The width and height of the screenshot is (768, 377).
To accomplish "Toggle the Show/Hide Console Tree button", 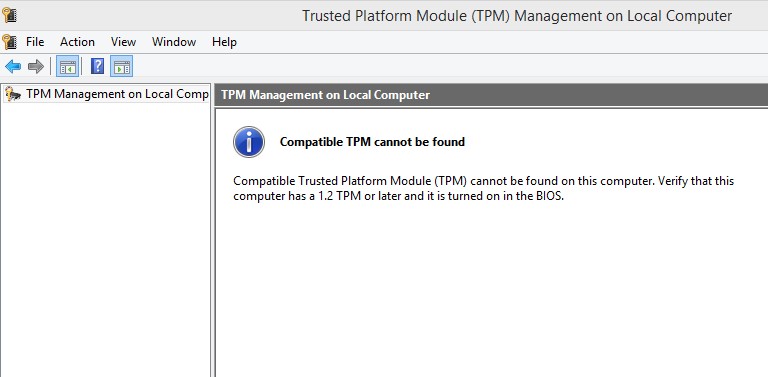I will tap(68, 67).
